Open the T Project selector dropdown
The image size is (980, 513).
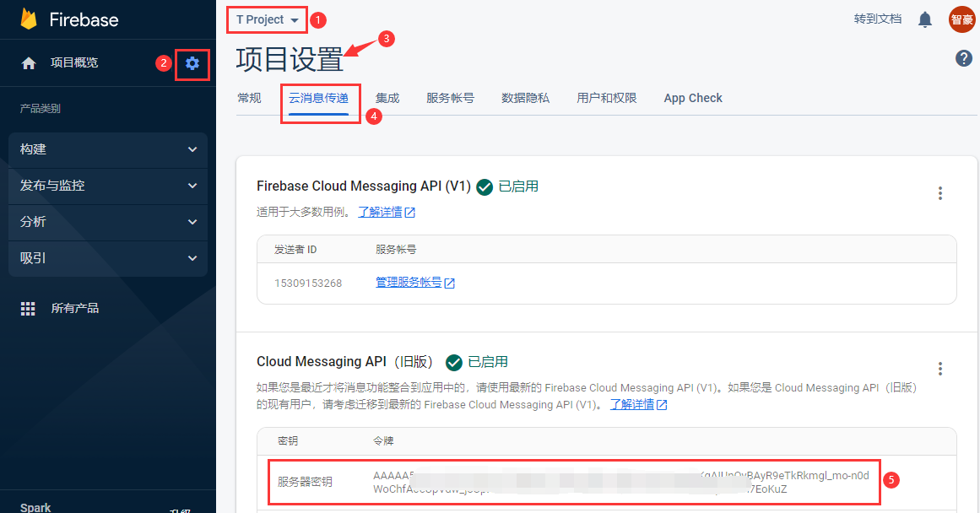[x=268, y=20]
